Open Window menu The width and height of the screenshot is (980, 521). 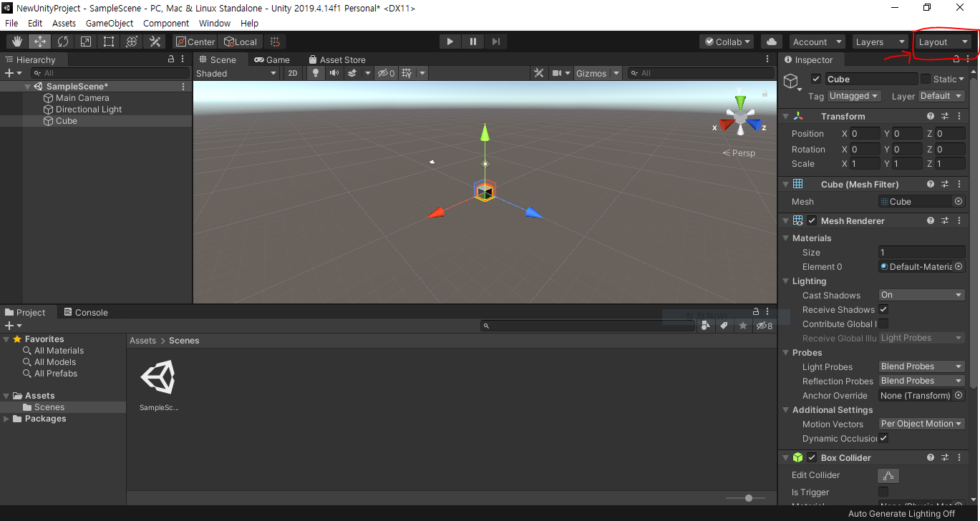point(215,23)
